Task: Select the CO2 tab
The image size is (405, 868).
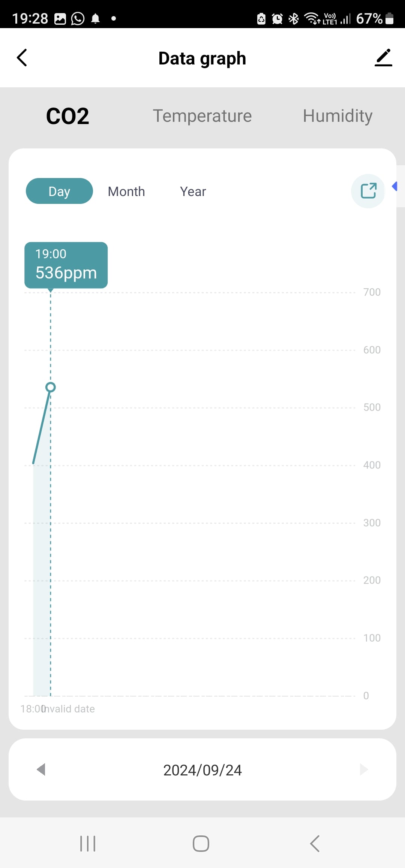Action: [67, 116]
